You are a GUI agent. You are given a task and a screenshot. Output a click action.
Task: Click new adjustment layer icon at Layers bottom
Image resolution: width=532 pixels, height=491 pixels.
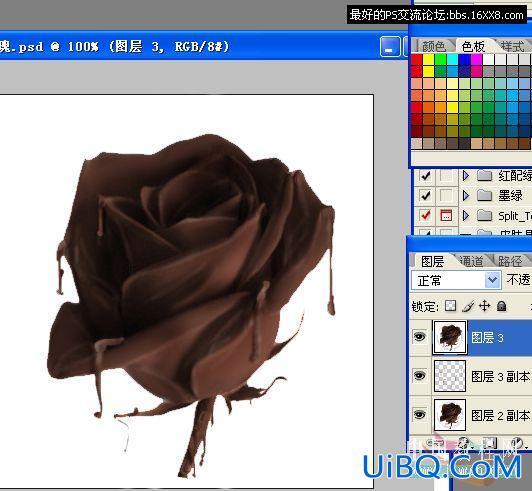tap(517, 443)
